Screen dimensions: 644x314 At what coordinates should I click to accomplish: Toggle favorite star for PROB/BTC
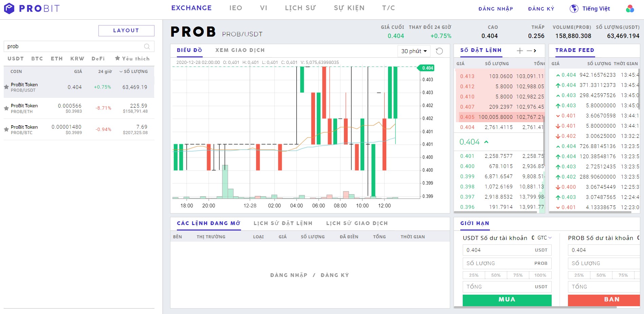coord(6,129)
